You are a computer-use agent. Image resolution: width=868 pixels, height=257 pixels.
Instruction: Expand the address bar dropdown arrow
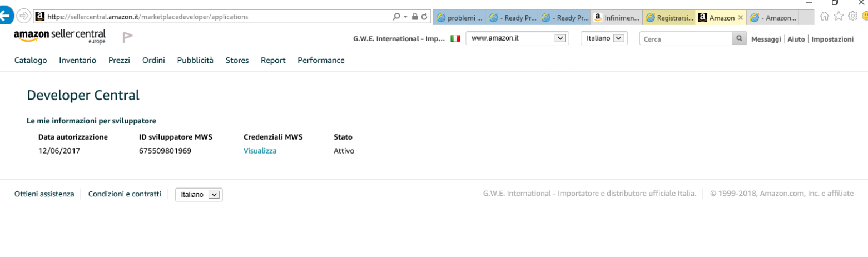pos(405,17)
